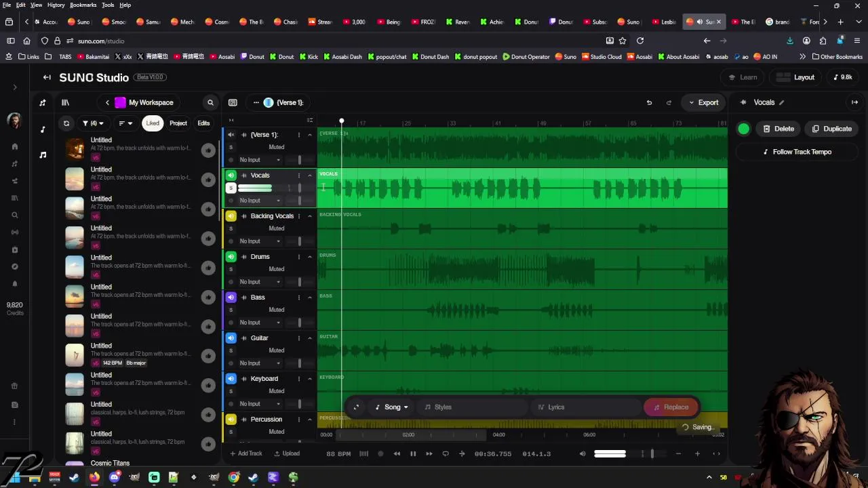Zoom in timeline with plus icon
868x488 pixels.
[x=697, y=453]
